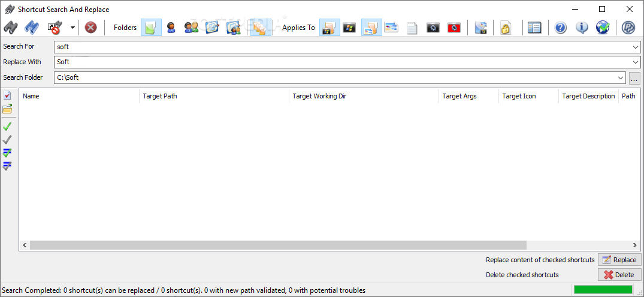Open dropdown arrow next to broken-shortcut search

pyautogui.click(x=72, y=28)
